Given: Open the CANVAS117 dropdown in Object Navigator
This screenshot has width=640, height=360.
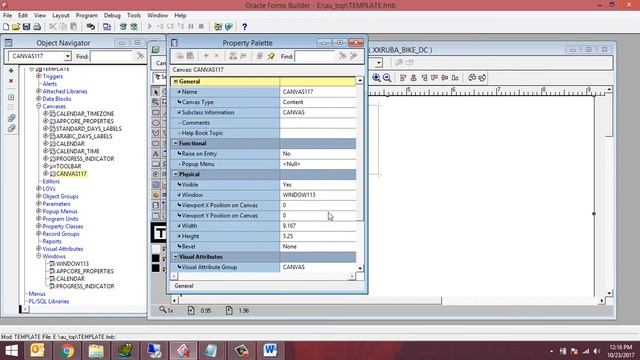Looking at the screenshot, I should pyautogui.click(x=67, y=56).
